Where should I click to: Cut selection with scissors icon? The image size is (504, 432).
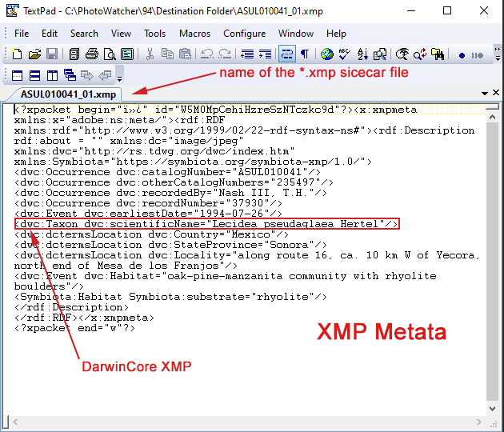click(x=150, y=54)
